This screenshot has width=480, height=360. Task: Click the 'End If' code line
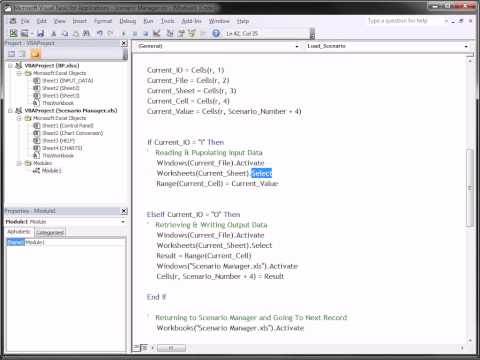pyautogui.click(x=156, y=297)
